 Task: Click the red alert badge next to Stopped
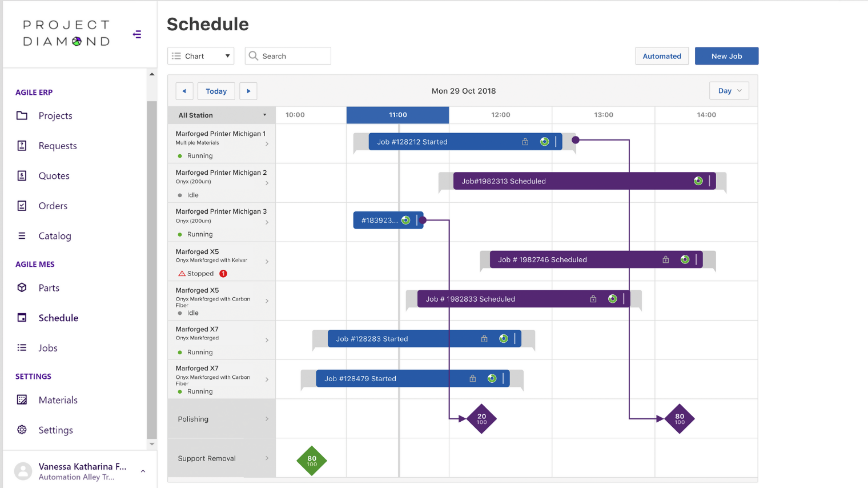click(x=223, y=274)
